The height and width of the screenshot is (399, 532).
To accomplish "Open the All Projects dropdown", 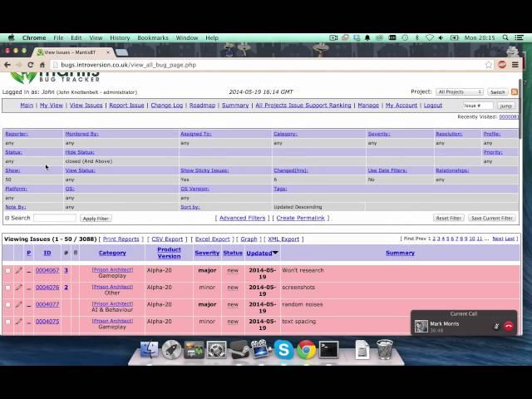I will click(460, 92).
